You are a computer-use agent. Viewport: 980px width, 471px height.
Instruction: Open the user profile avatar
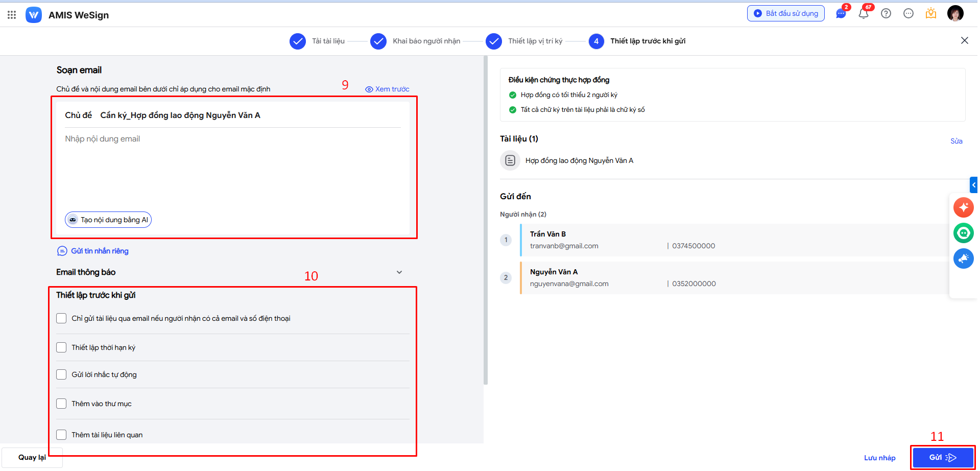[x=955, y=14]
